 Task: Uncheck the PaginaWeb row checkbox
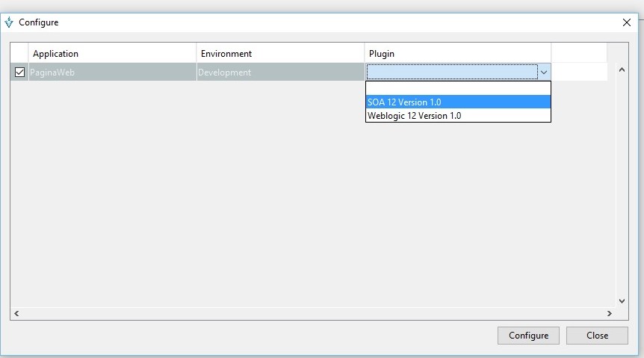click(19, 72)
